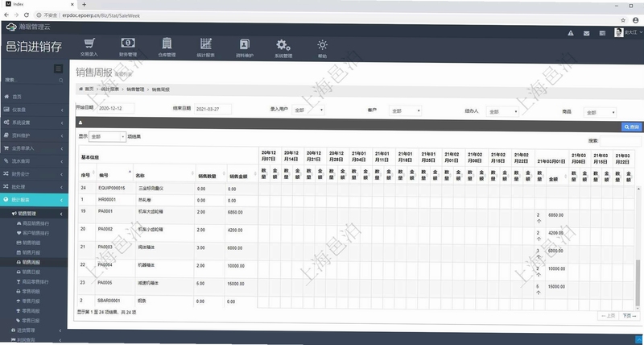Click the browser back arrow
The width and height of the screenshot is (644, 345).
[x=6, y=15]
